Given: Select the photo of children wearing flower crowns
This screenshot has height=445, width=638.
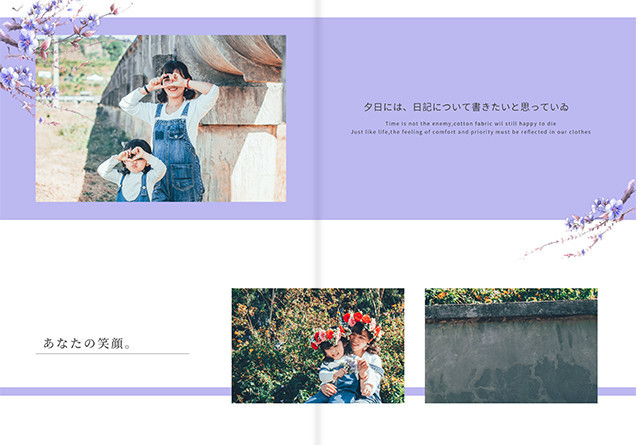Looking at the screenshot, I should point(318,346).
